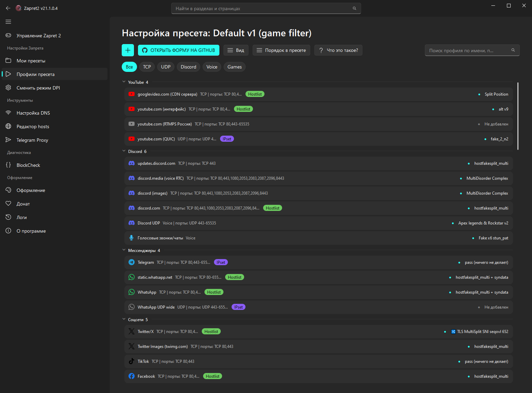Switch to the Games filter
The width and height of the screenshot is (532, 393).
click(235, 67)
